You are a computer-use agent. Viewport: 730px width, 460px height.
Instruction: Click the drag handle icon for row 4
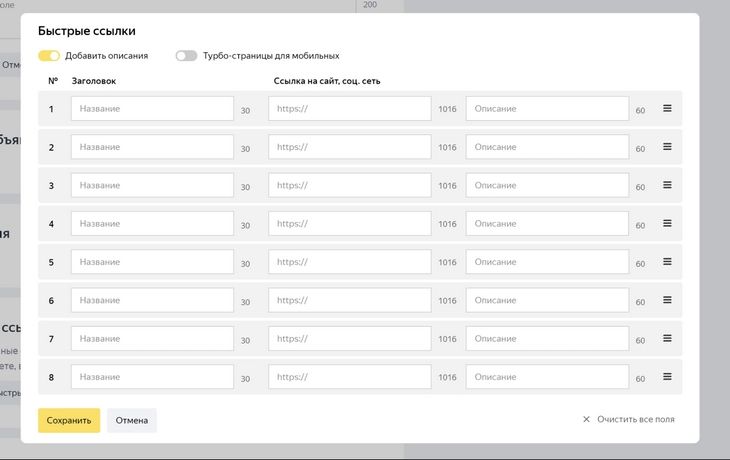pyautogui.click(x=667, y=223)
